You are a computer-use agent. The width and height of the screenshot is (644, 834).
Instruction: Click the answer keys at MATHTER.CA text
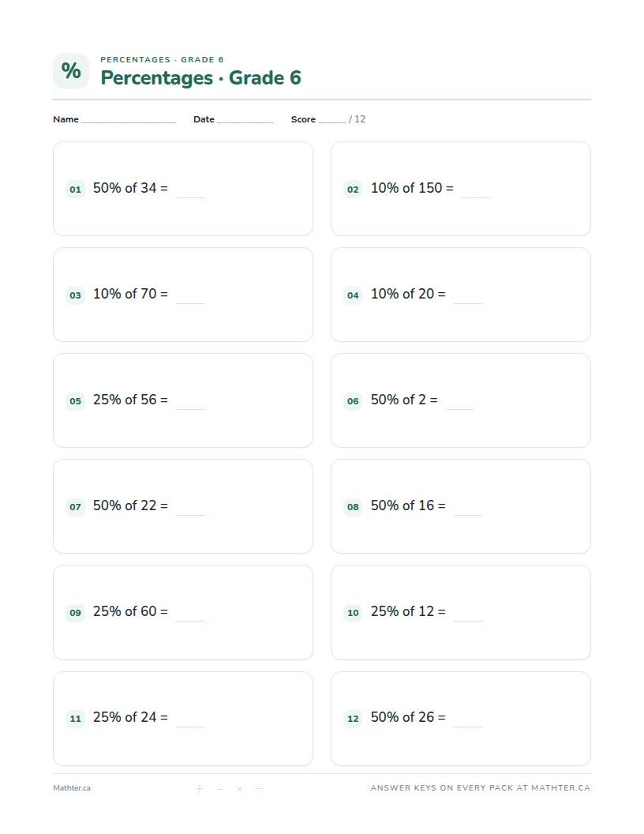click(x=481, y=787)
